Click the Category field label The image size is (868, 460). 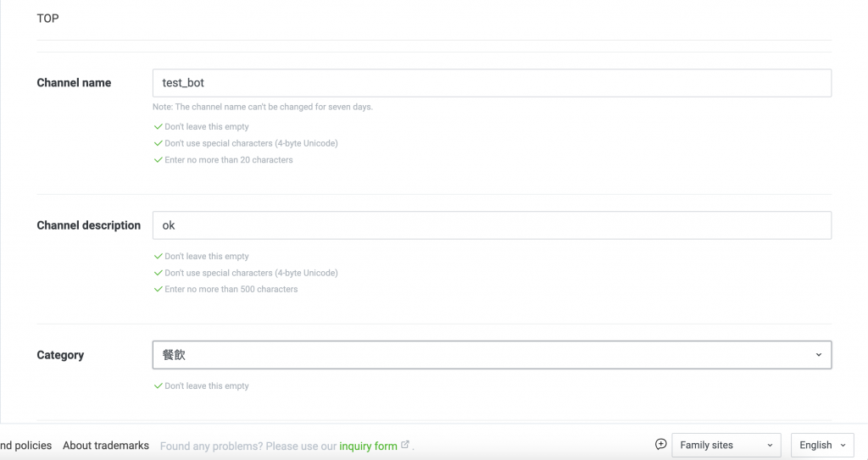point(60,355)
